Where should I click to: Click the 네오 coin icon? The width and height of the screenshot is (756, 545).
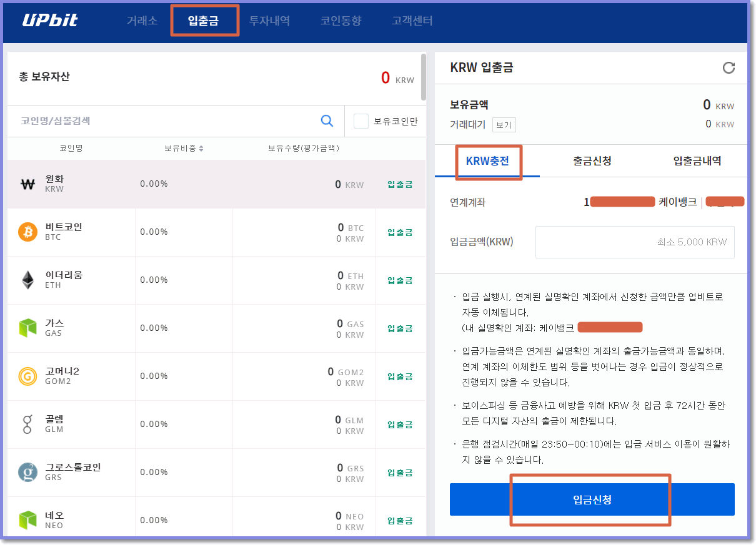[x=27, y=520]
